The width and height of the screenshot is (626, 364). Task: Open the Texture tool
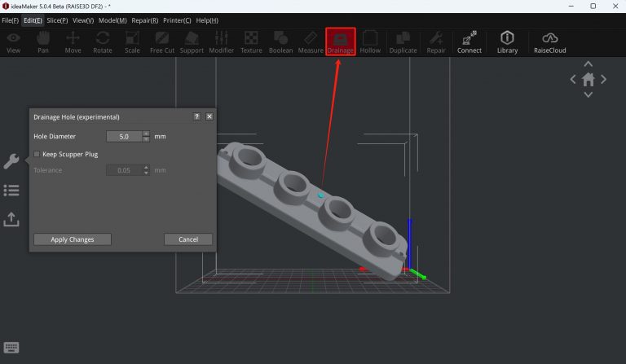pyautogui.click(x=251, y=42)
